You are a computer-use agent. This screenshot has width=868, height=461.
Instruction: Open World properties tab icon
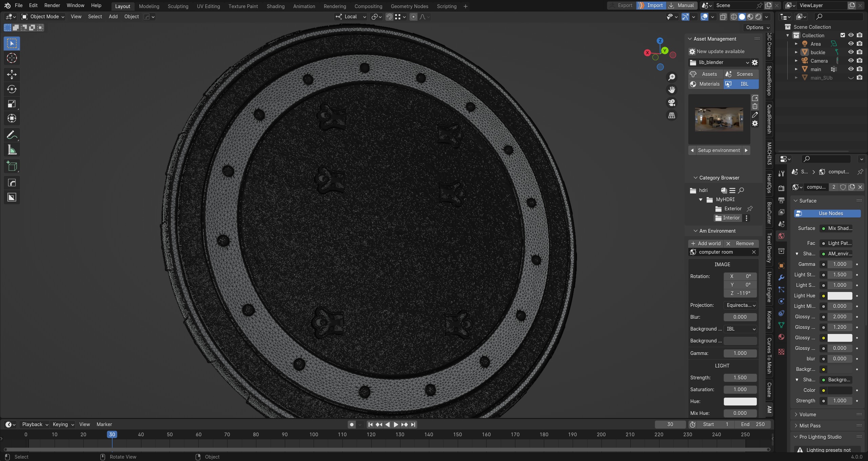781,236
